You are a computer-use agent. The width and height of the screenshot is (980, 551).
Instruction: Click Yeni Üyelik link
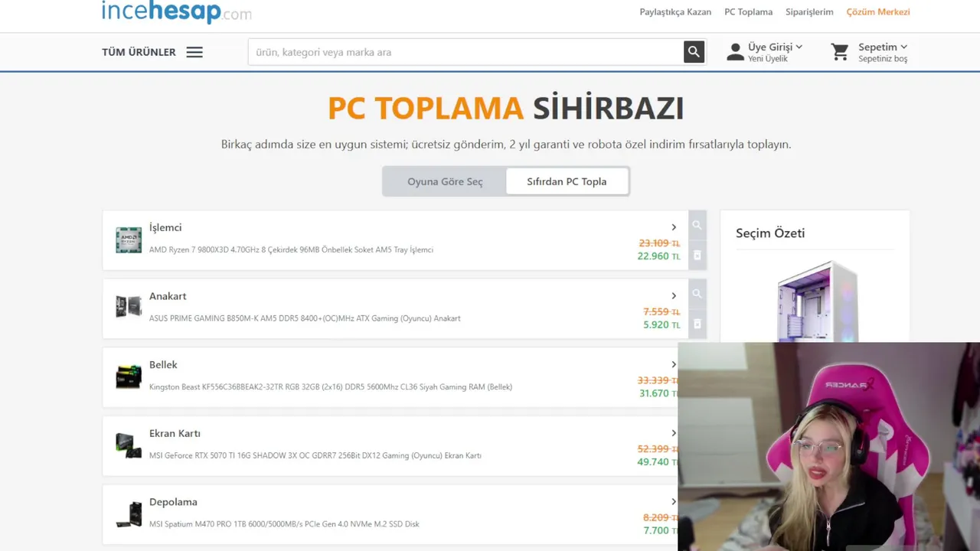tap(768, 59)
